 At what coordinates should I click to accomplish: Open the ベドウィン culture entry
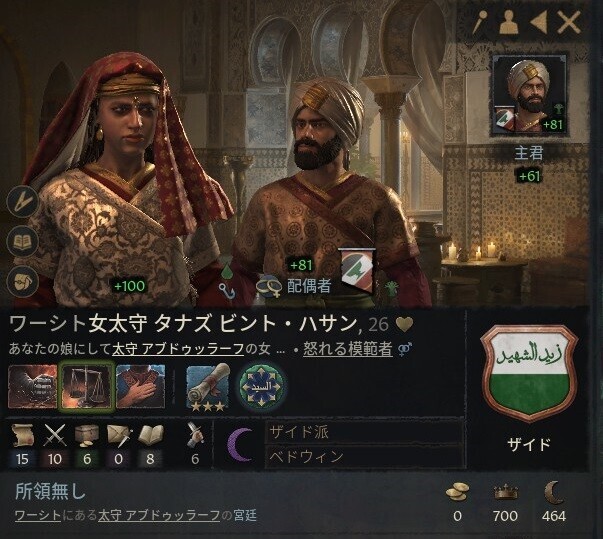pyautogui.click(x=363, y=456)
